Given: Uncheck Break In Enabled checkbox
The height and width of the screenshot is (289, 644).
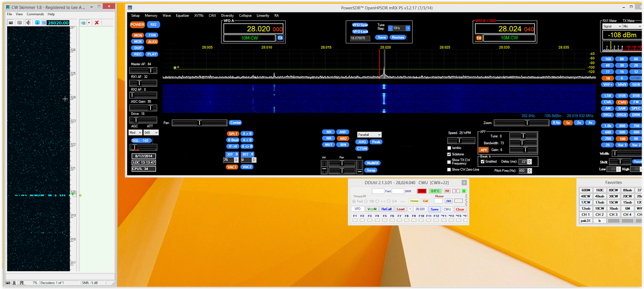Looking at the screenshot, I should 483,162.
